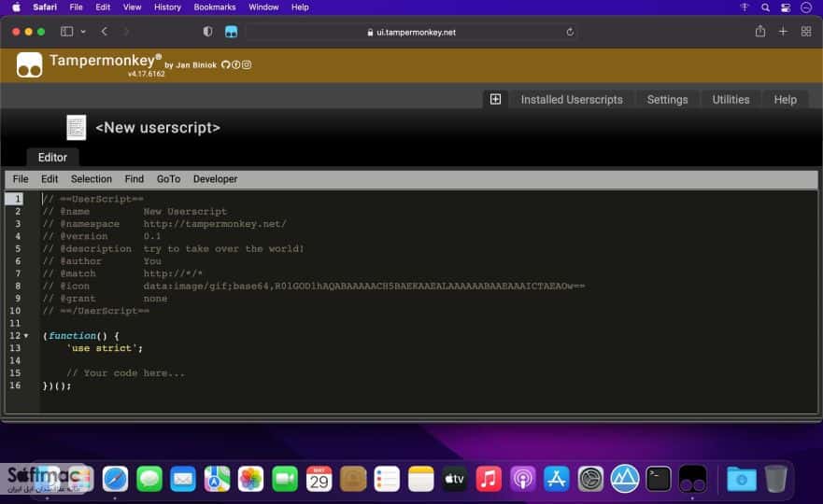The width and height of the screenshot is (823, 504).
Task: Click the '// @match' line in editor
Action: coord(122,273)
